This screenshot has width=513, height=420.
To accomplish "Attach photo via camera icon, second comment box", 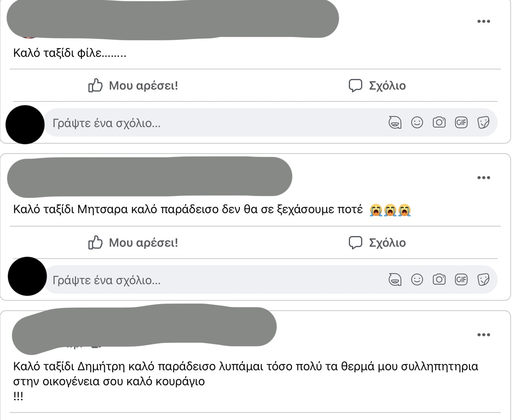I will [x=439, y=280].
